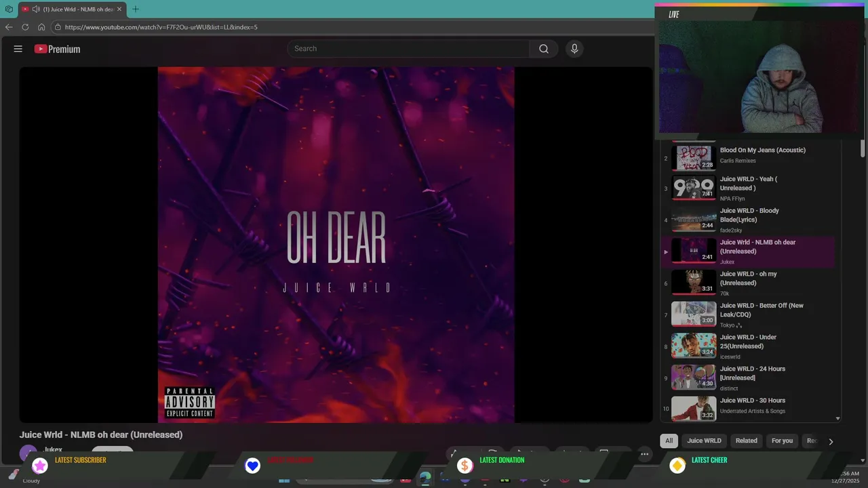
Task: Click the Jukex channel name below video
Action: pos(53,450)
